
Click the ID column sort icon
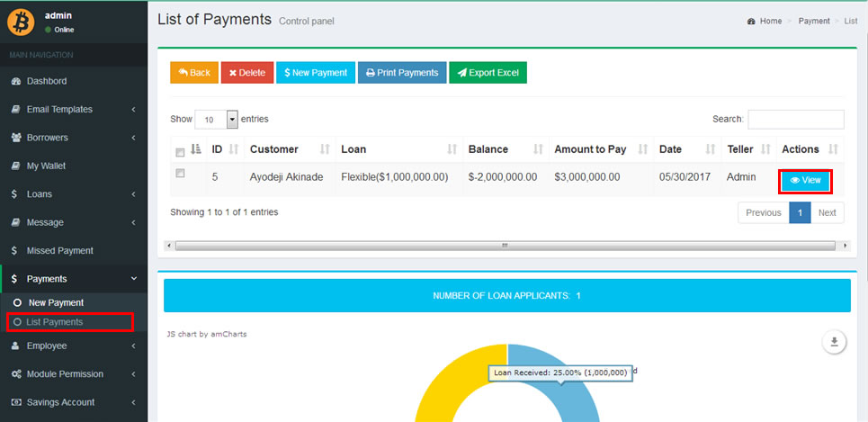pos(234,149)
